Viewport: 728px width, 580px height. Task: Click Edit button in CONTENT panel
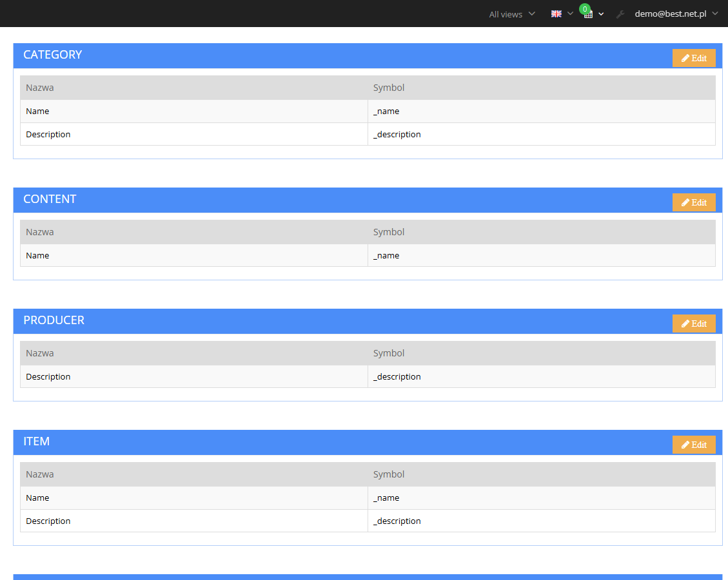pyautogui.click(x=694, y=202)
